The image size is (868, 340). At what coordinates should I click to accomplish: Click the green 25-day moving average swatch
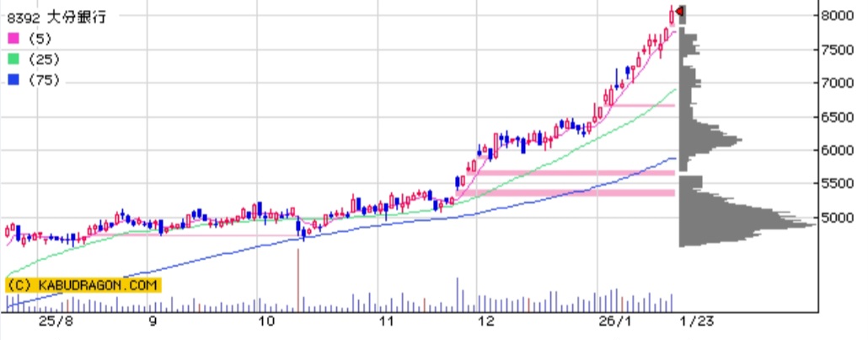pos(13,59)
